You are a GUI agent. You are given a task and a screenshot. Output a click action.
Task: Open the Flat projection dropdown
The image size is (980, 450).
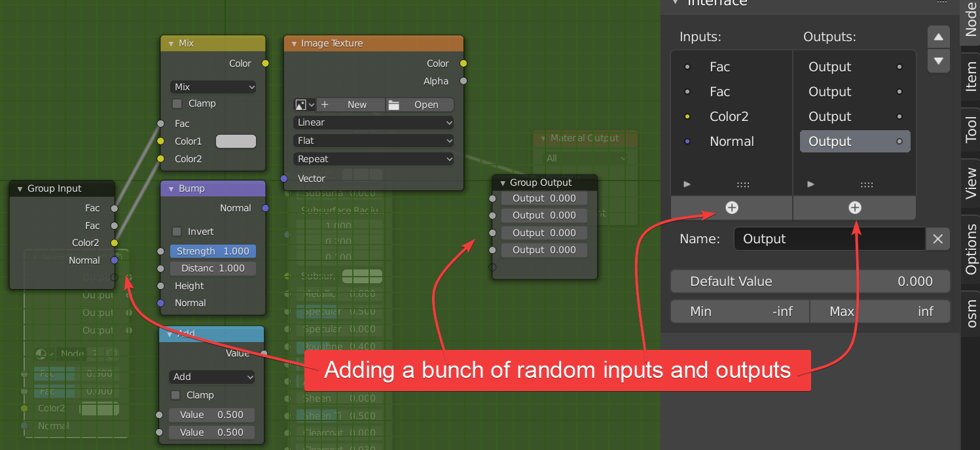tap(373, 141)
